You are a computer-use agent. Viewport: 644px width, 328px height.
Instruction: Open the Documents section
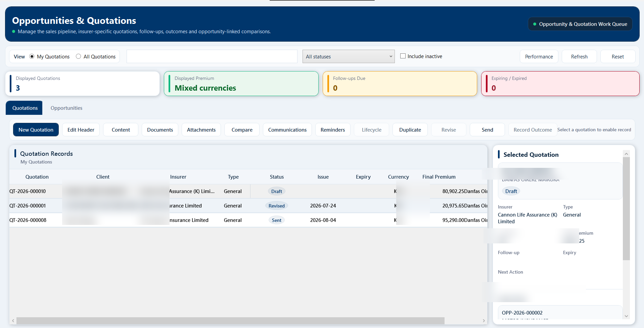160,130
